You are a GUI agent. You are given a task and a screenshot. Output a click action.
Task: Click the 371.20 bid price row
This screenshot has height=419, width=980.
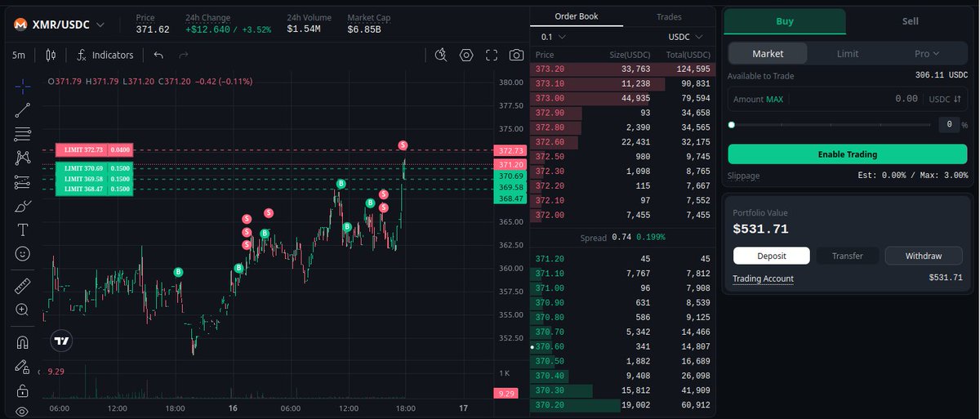click(622, 259)
